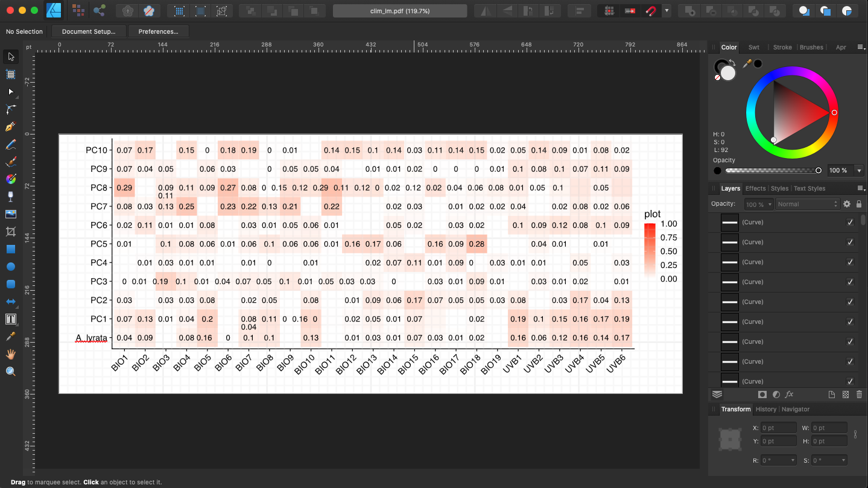The image size is (868, 488).
Task: Select the Corner tool
Action: (10, 109)
